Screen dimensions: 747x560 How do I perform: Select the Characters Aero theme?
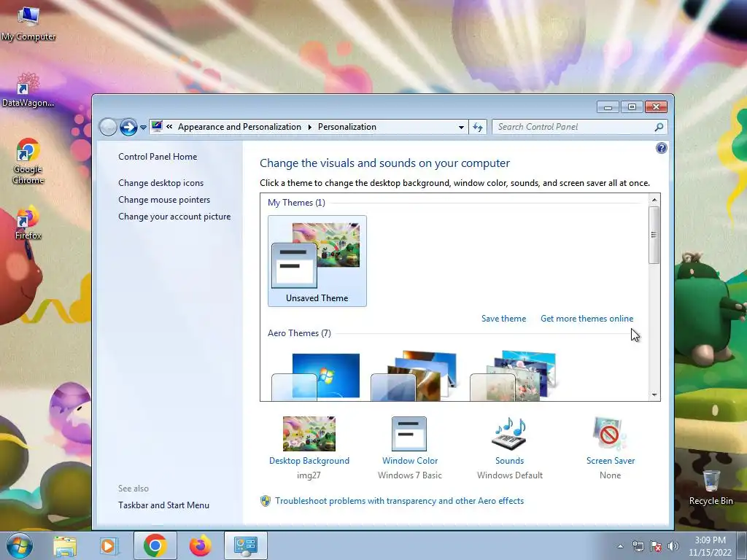[514, 376]
